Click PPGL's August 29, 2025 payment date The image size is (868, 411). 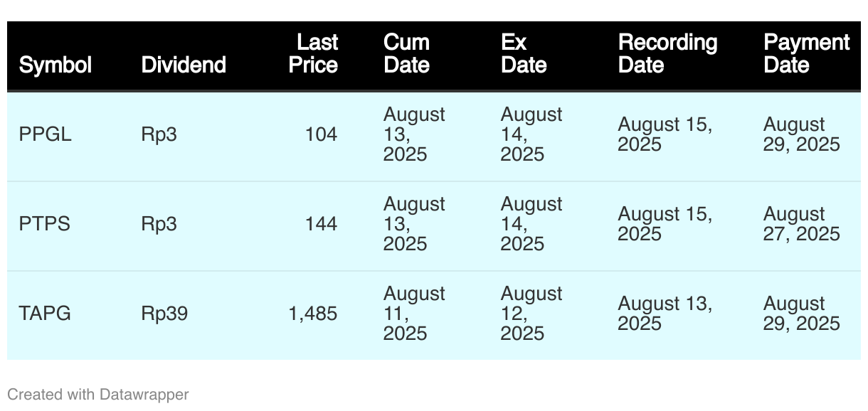pyautogui.click(x=802, y=134)
